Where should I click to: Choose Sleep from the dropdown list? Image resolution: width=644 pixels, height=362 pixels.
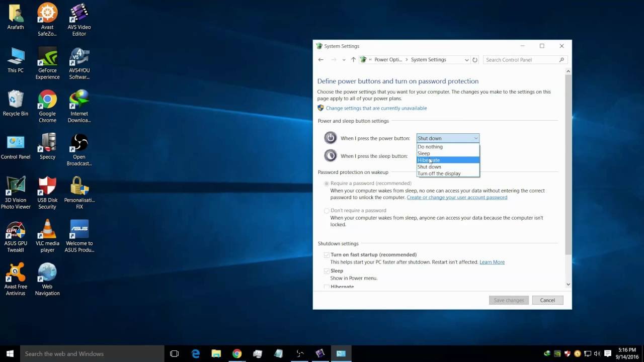point(448,153)
